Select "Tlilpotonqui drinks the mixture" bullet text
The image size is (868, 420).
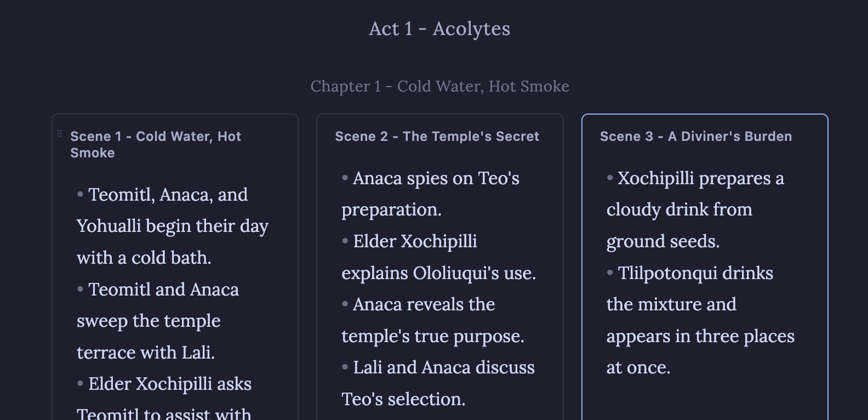(x=695, y=273)
